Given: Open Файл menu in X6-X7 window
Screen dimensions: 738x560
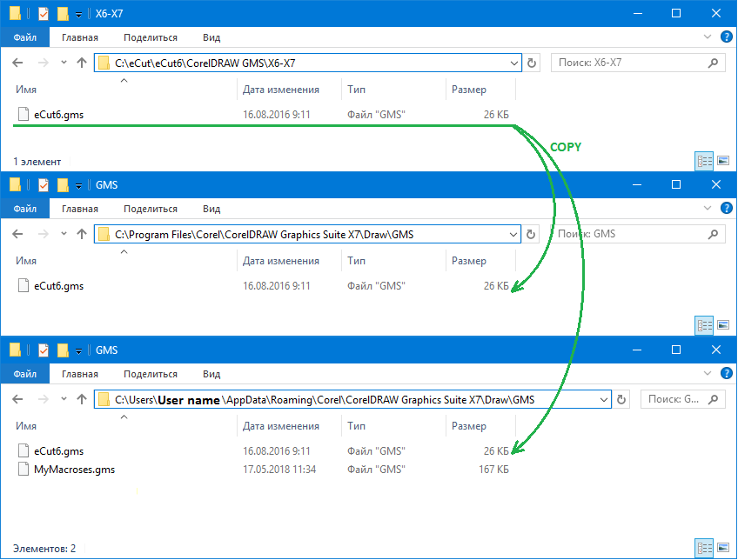Looking at the screenshot, I should click(x=24, y=37).
